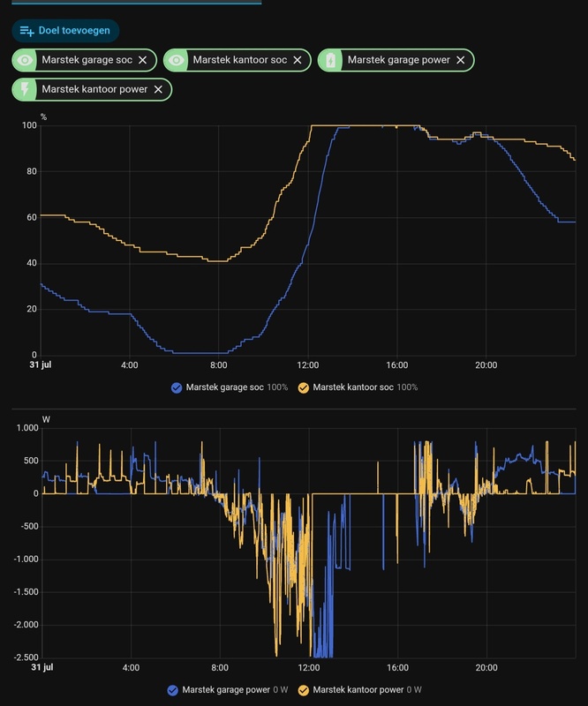Select the Marstek garage soc chip label
Screen dimensions: 588x706
point(87,60)
